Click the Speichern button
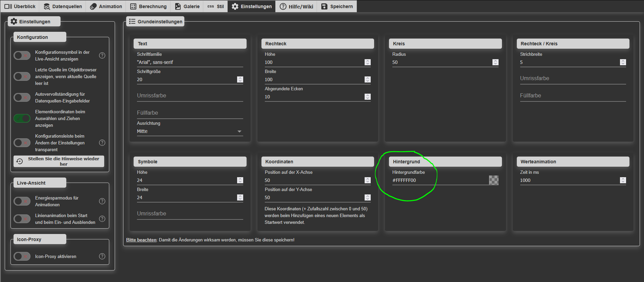This screenshot has width=644, height=282. (x=337, y=6)
